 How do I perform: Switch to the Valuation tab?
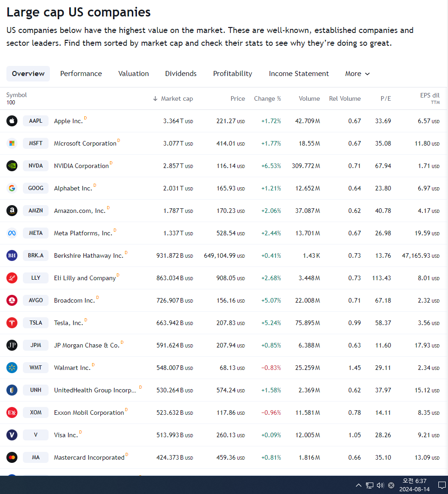click(133, 74)
